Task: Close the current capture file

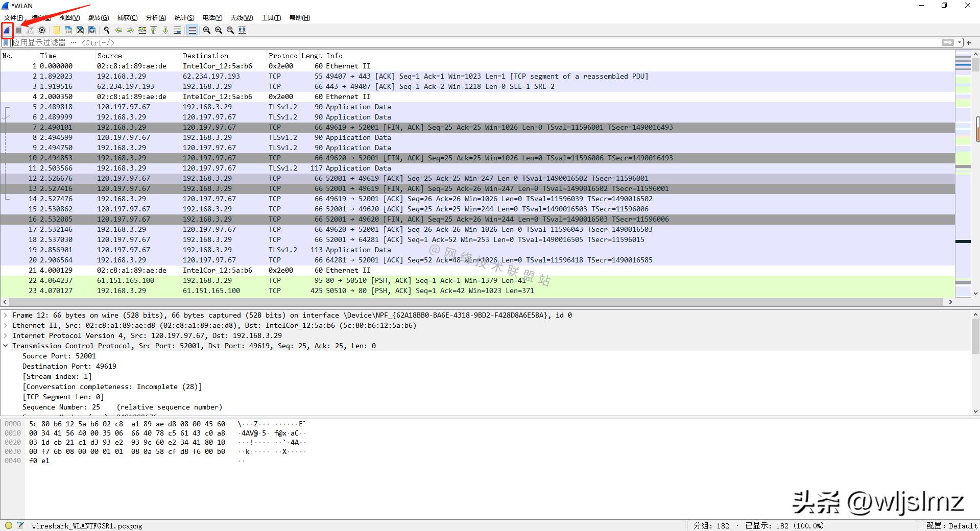Action: tap(80, 30)
